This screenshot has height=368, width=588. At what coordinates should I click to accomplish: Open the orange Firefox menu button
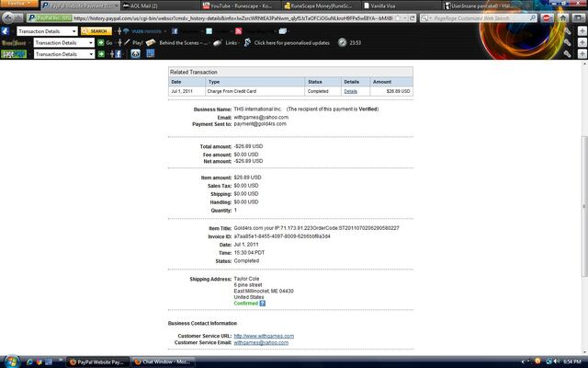pyautogui.click(x=18, y=4)
